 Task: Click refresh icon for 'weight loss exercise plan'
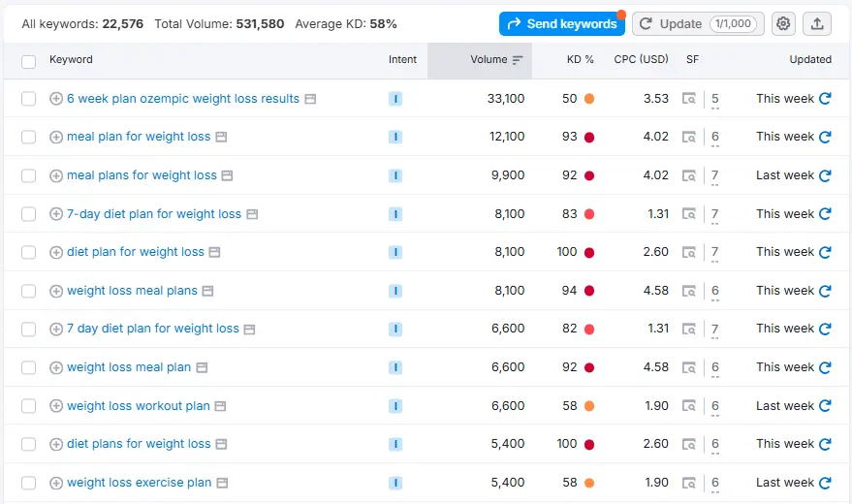(x=825, y=483)
